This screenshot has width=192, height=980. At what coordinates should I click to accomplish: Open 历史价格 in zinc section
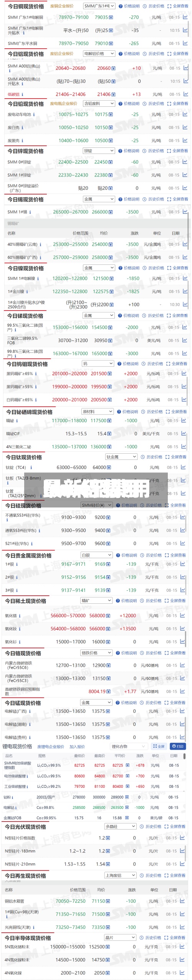click(153, 151)
